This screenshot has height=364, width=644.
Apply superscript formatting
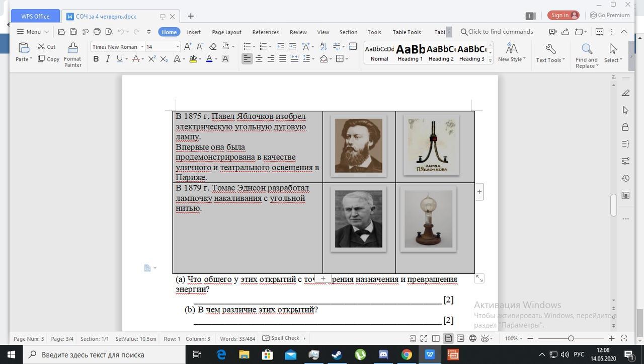(152, 59)
